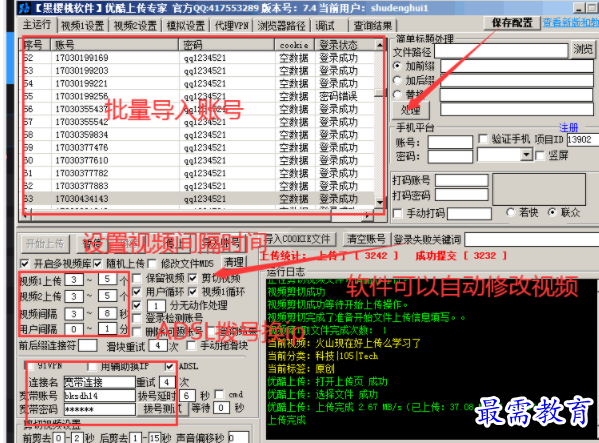Viewport: 599px width, 443px height.
Task: Click the 宽带密码 field
Action: tap(99, 409)
